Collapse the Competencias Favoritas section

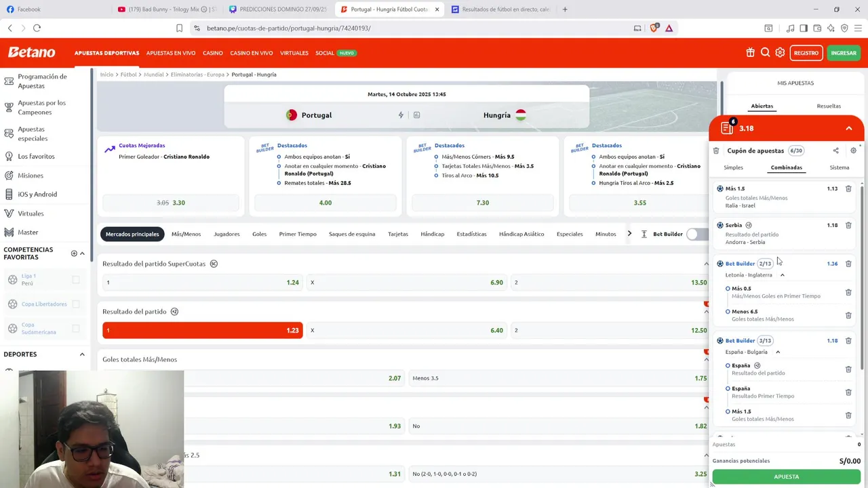point(82,253)
